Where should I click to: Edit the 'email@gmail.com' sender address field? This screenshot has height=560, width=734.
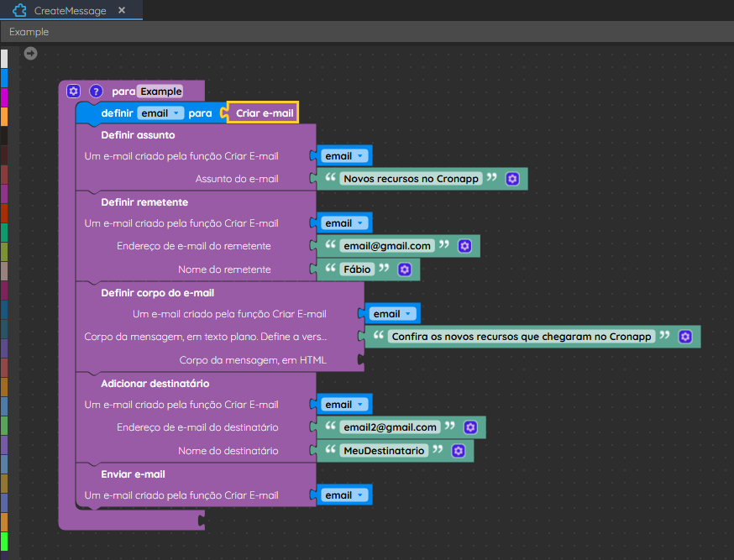[387, 246]
